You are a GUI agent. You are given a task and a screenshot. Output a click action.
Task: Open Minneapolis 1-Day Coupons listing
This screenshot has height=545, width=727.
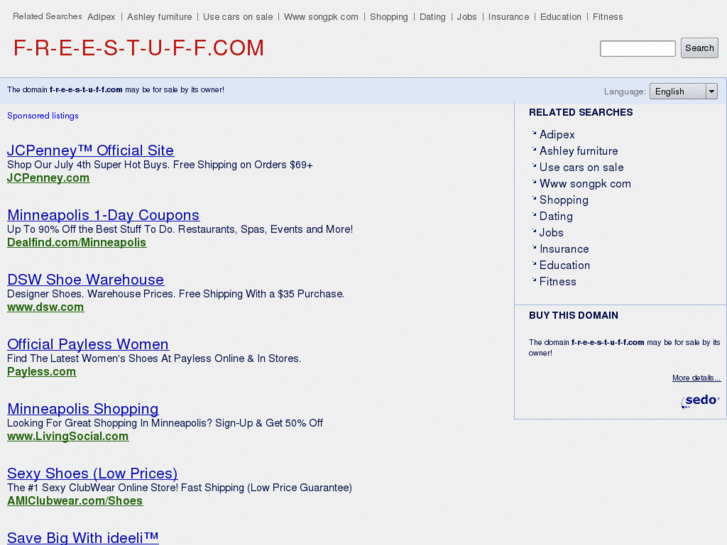point(103,215)
